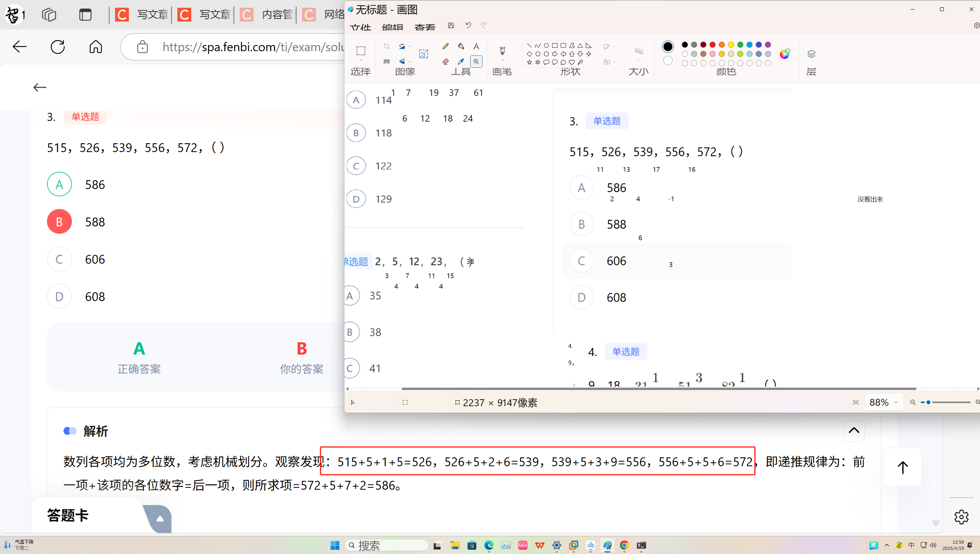This screenshot has height=554, width=980.
Task: Choose the Text tool
Action: click(476, 46)
